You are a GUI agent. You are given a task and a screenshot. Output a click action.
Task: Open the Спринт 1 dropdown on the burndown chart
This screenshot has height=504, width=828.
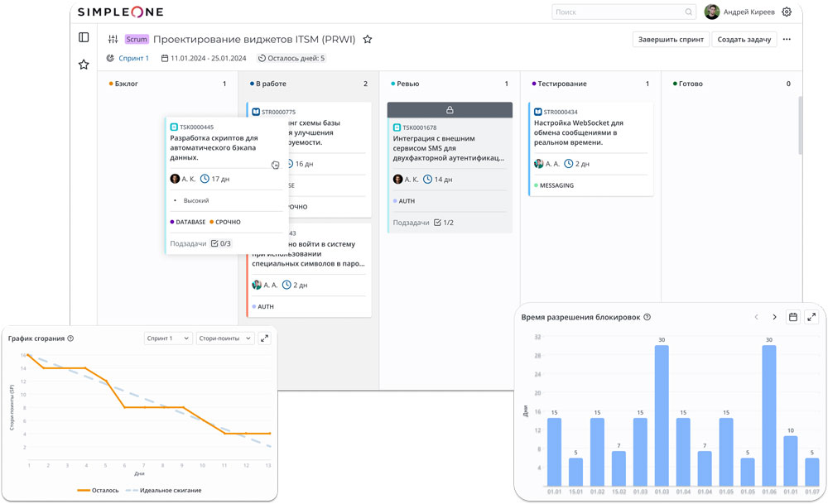pos(167,338)
